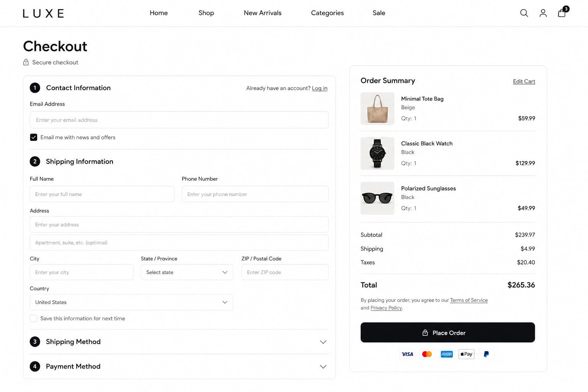The width and height of the screenshot is (588, 392).
Task: Open the Country dropdown showing United States
Action: coord(131,302)
